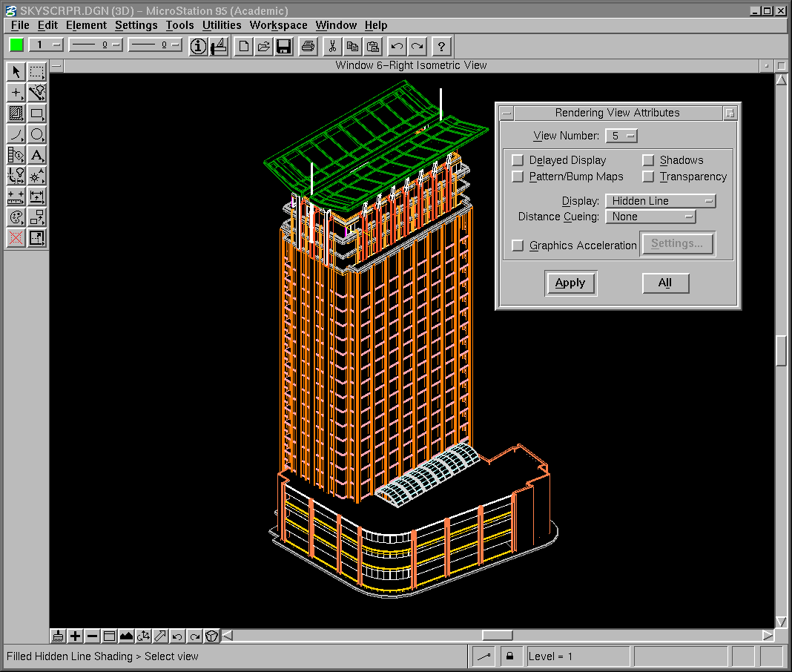The height and width of the screenshot is (672, 792).
Task: Expand the Distance Cueing dropdown
Action: [x=650, y=217]
